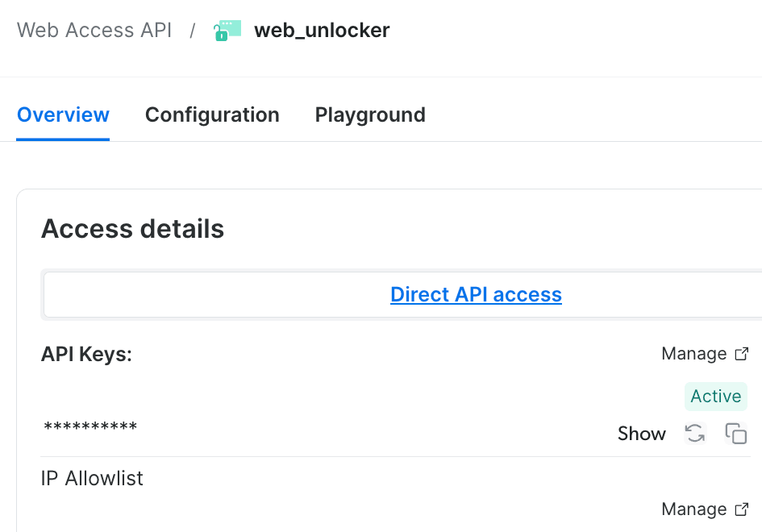Click Manage next to API Keys

[694, 354]
